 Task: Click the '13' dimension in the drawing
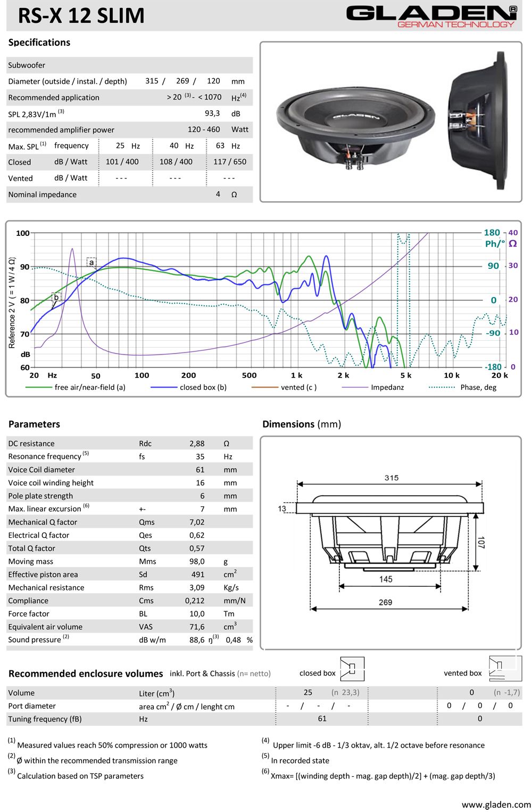(x=282, y=508)
